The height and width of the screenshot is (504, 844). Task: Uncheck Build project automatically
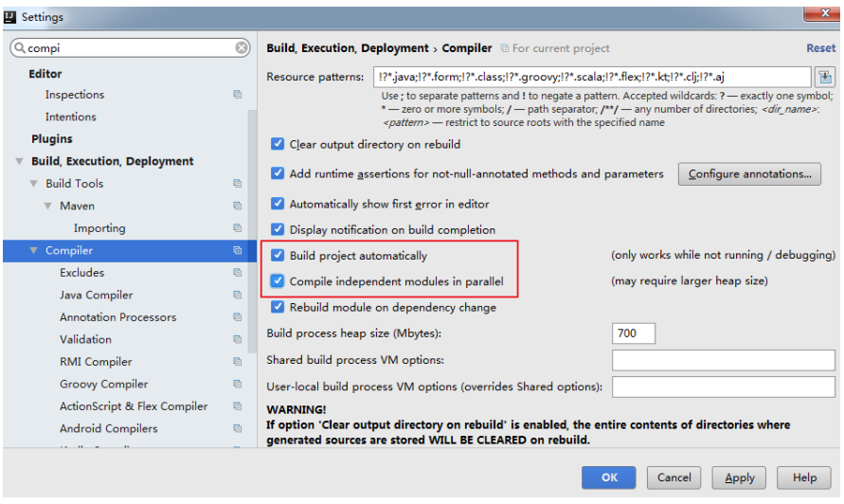(278, 255)
